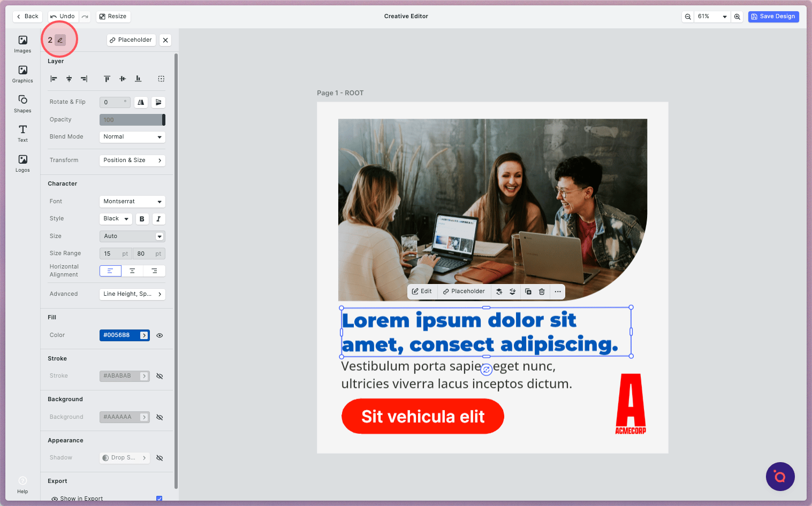This screenshot has width=812, height=506.
Task: Open the Text library panel
Action: point(22,133)
